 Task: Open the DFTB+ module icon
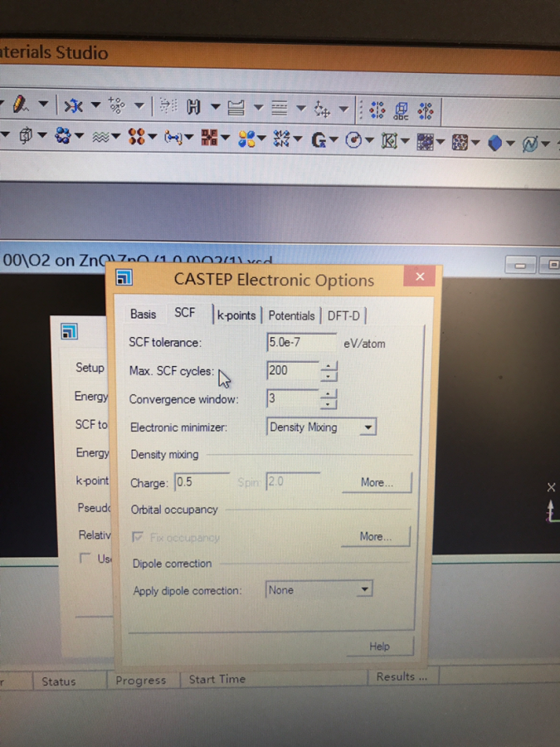[210, 138]
